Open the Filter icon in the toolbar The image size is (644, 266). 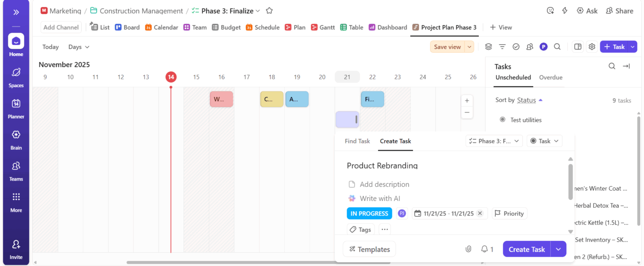[502, 46]
